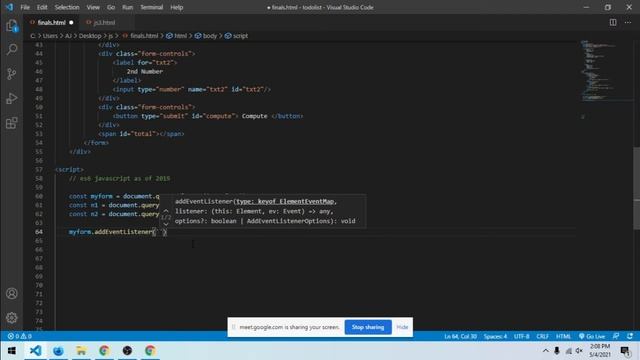Place cursor on myform.addEventListener line
The image size is (640, 360).
pyautogui.click(x=118, y=232)
